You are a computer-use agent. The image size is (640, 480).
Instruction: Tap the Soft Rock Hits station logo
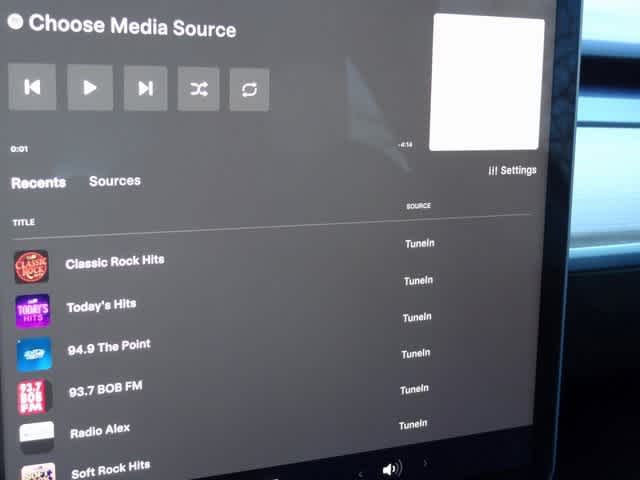pyautogui.click(x=39, y=471)
